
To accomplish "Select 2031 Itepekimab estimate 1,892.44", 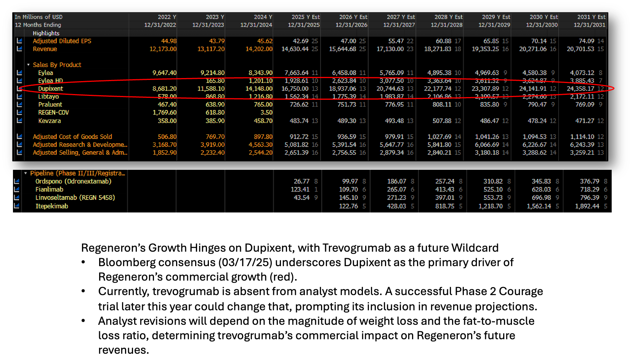I will click(x=587, y=206).
